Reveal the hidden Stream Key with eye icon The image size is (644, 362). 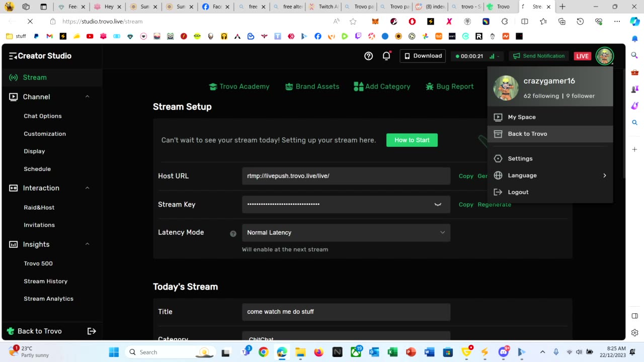(x=438, y=205)
